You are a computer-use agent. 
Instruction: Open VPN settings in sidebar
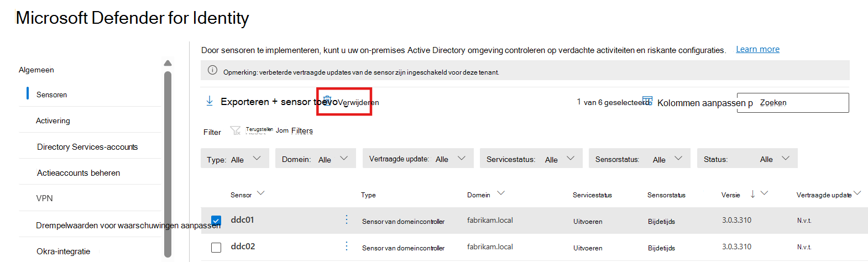click(44, 198)
